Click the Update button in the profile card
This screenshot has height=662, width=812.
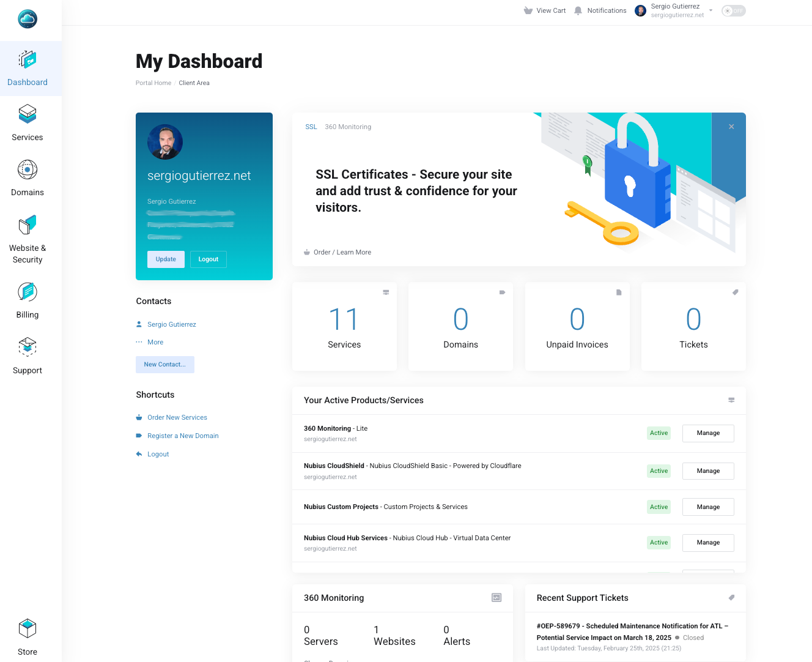(166, 259)
